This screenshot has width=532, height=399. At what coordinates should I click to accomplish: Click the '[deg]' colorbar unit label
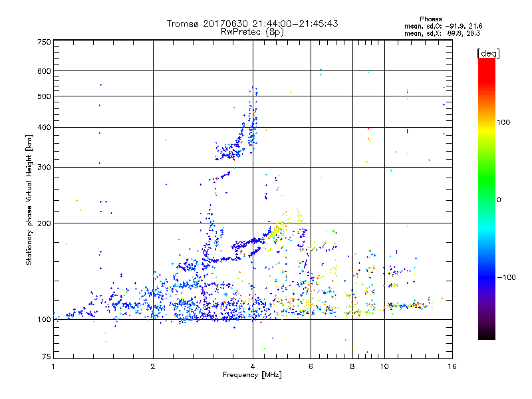pos(488,54)
